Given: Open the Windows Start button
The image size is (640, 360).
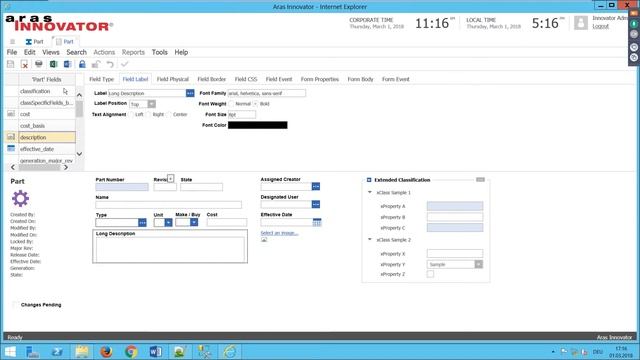Looking at the screenshot, I should [10, 351].
